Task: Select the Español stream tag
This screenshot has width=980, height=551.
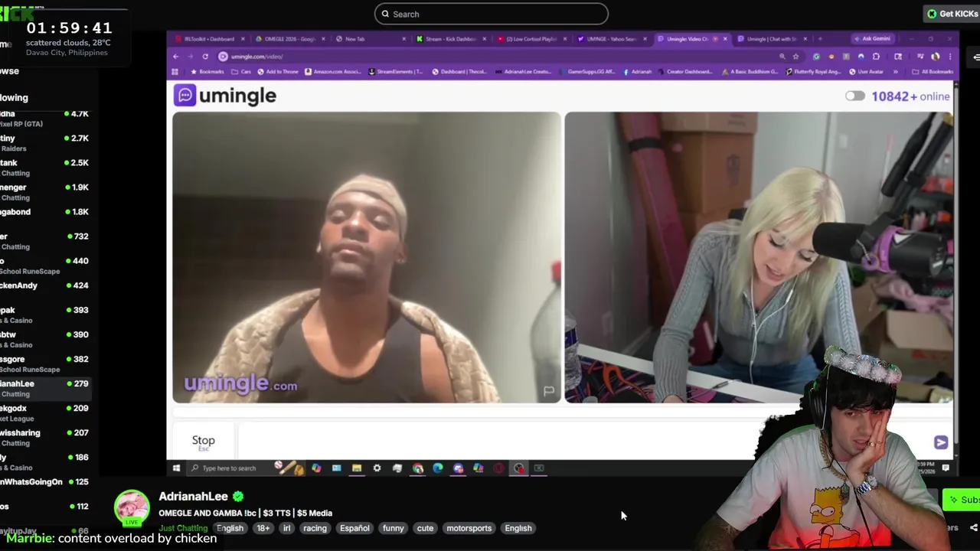Action: click(x=354, y=528)
